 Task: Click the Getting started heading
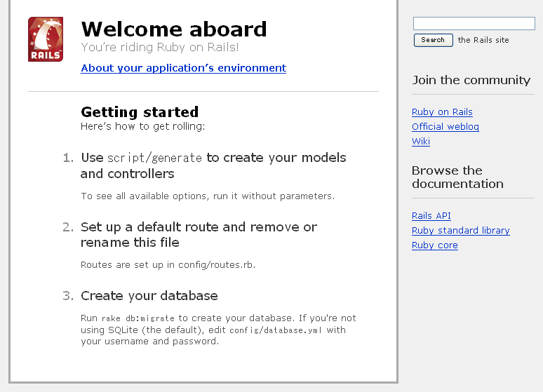140,112
